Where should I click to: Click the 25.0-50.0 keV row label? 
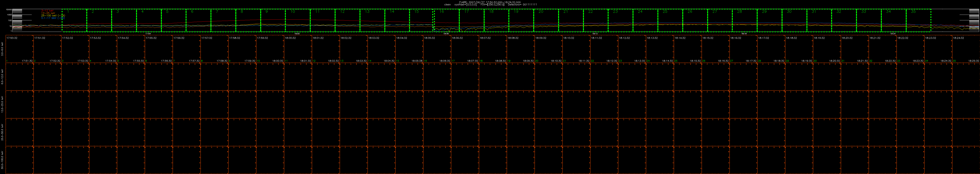[x=2, y=132]
